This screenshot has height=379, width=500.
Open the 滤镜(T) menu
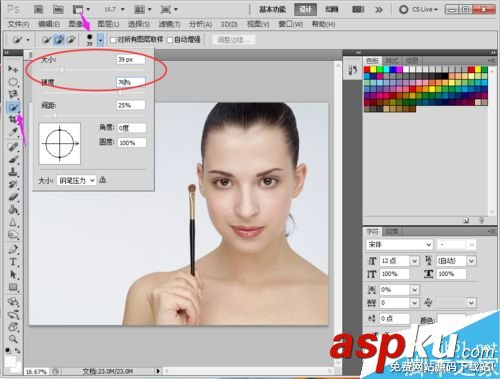(169, 24)
